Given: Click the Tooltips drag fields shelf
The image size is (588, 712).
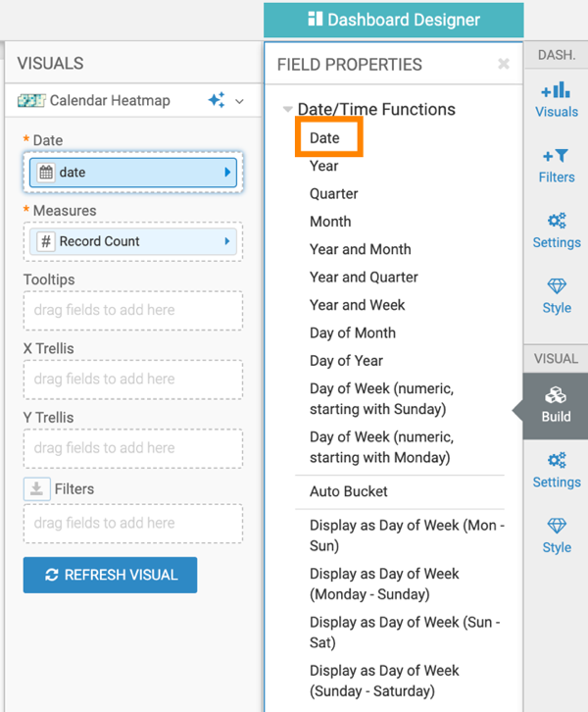Looking at the screenshot, I should (132, 310).
